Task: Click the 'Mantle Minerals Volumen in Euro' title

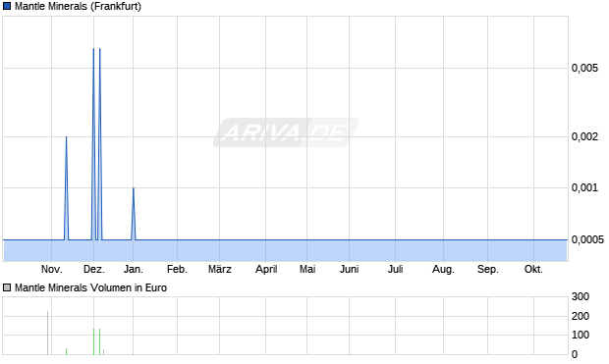Action: tap(91, 287)
